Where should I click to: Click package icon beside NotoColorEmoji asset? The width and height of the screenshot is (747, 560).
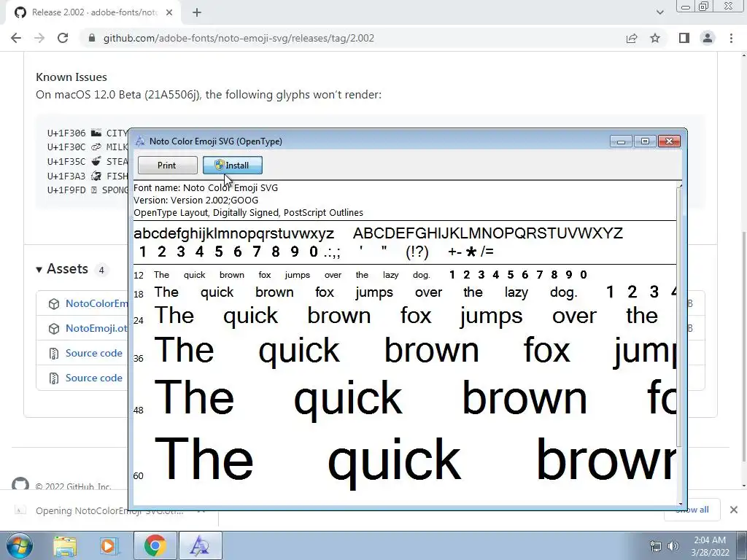pos(54,304)
